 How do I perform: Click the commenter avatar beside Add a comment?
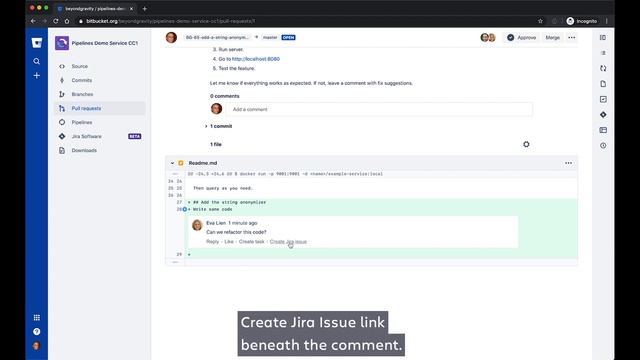pos(216,109)
